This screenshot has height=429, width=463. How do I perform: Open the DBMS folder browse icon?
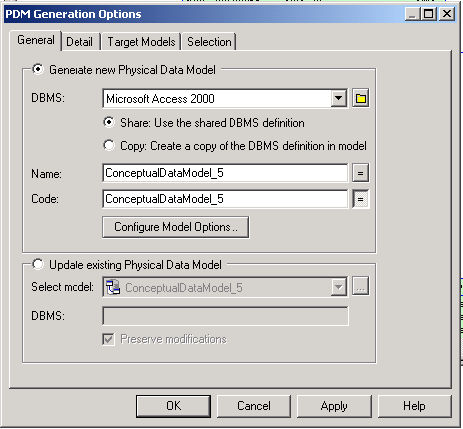tap(361, 98)
